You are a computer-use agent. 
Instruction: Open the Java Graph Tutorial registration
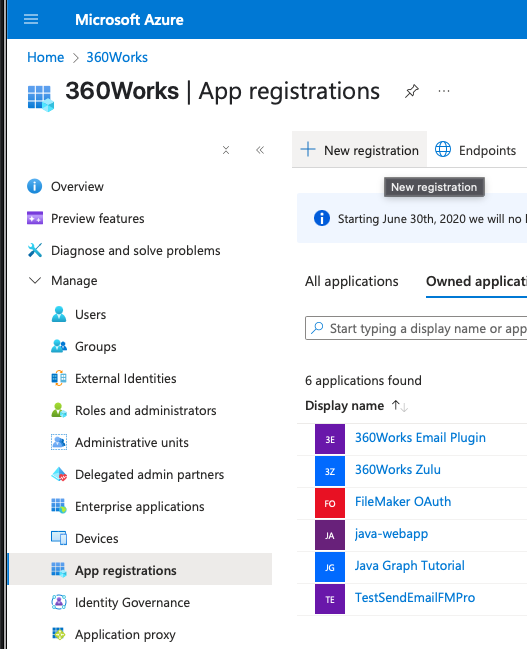pos(409,566)
